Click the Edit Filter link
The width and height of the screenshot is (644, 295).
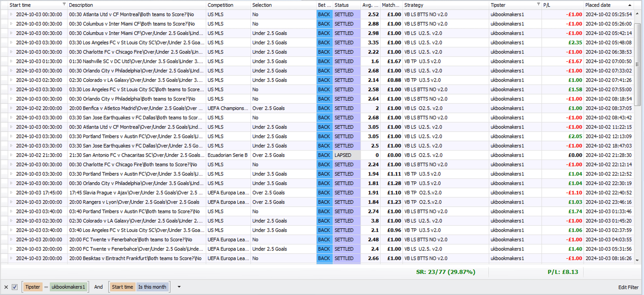tap(628, 287)
